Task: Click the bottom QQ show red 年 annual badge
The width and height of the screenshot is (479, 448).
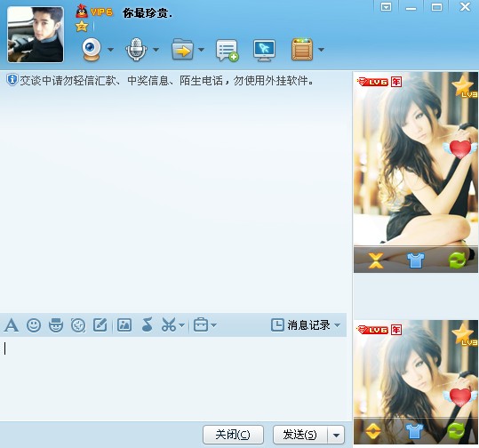Action: (396, 330)
